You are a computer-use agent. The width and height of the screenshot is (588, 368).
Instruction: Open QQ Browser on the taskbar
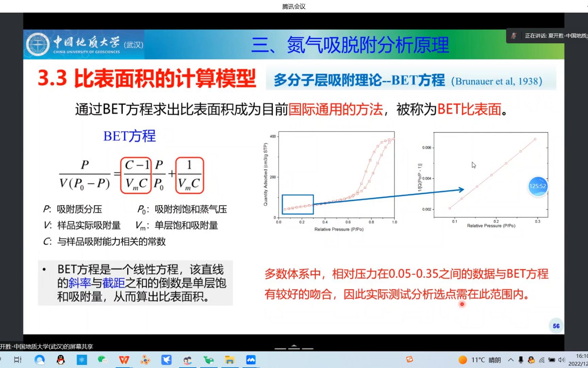[x=40, y=359]
